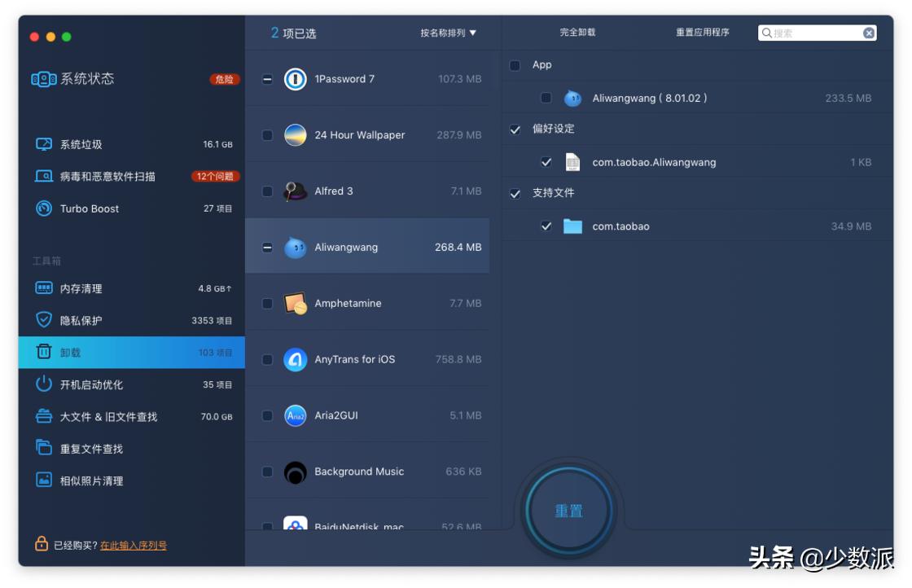
Task: Select the Aliwangwang 268.4 MB size
Action: click(x=458, y=248)
